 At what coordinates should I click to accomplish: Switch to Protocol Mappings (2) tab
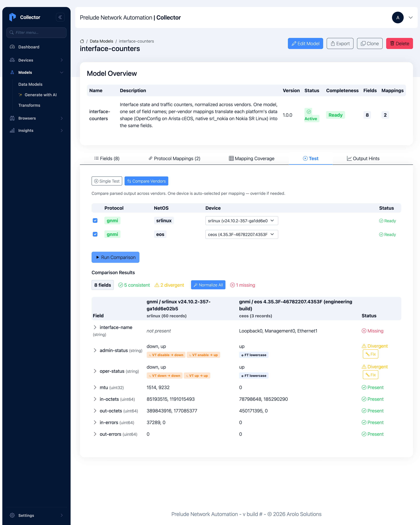(175, 159)
